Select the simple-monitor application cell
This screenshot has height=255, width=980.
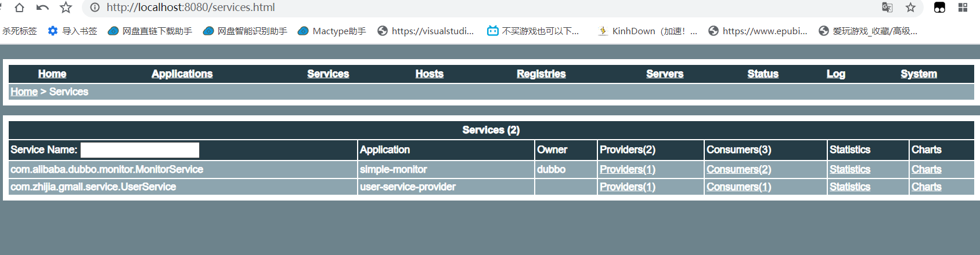pyautogui.click(x=446, y=169)
